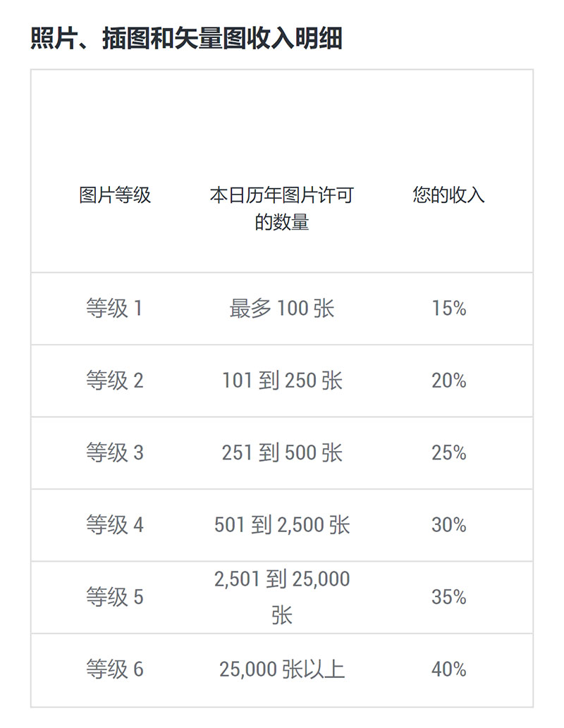Viewport: 564px width, 728px height.
Task: Select the 最多 100 张 cell
Action: pyautogui.click(x=281, y=308)
